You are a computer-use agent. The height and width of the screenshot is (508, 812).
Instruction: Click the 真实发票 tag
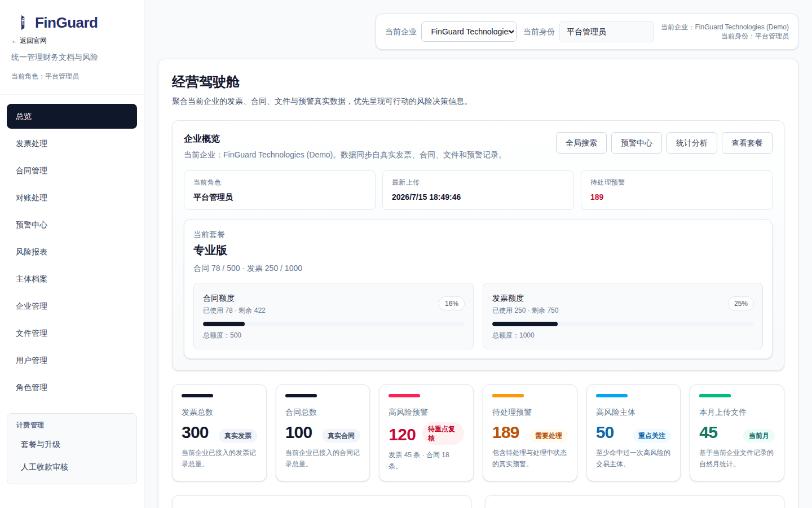tap(238, 436)
